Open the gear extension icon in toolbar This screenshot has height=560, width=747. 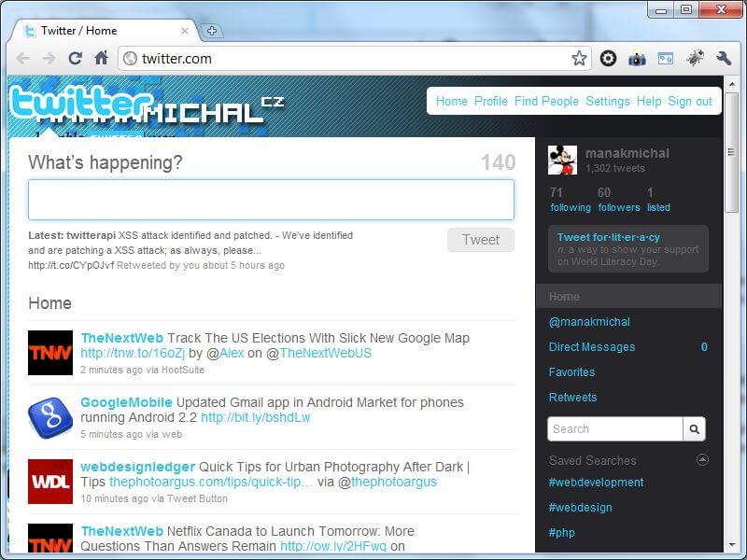[x=608, y=59]
